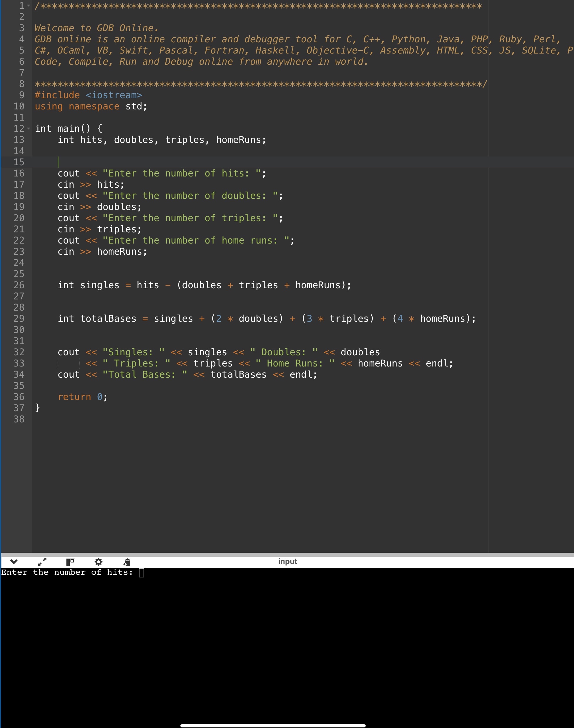Viewport: 574px width, 728px height.
Task: Click the return 0 statement
Action: click(x=82, y=397)
